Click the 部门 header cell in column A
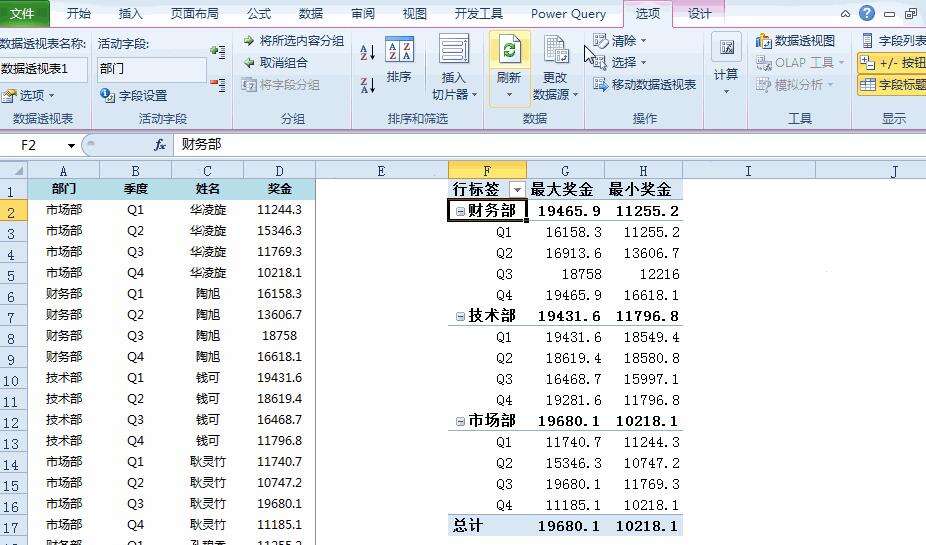Viewport: 926px width, 545px height. tap(63, 189)
